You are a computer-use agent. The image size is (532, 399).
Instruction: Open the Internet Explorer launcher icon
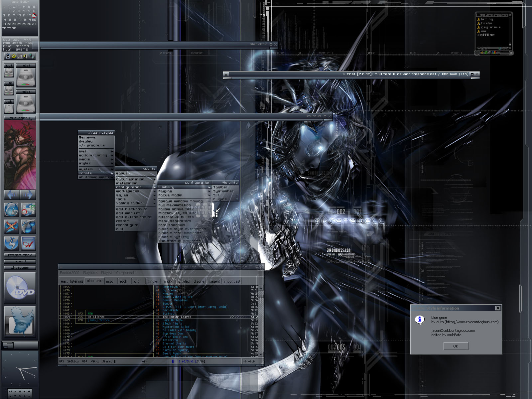point(11,209)
